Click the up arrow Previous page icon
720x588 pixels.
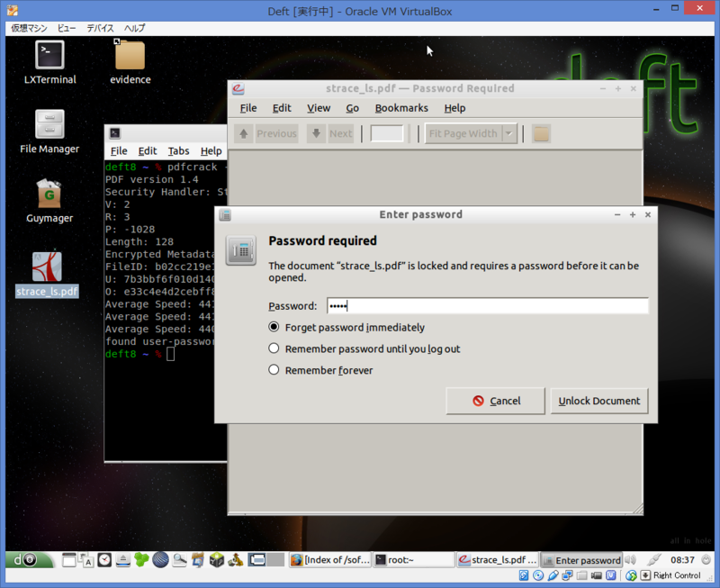(243, 133)
